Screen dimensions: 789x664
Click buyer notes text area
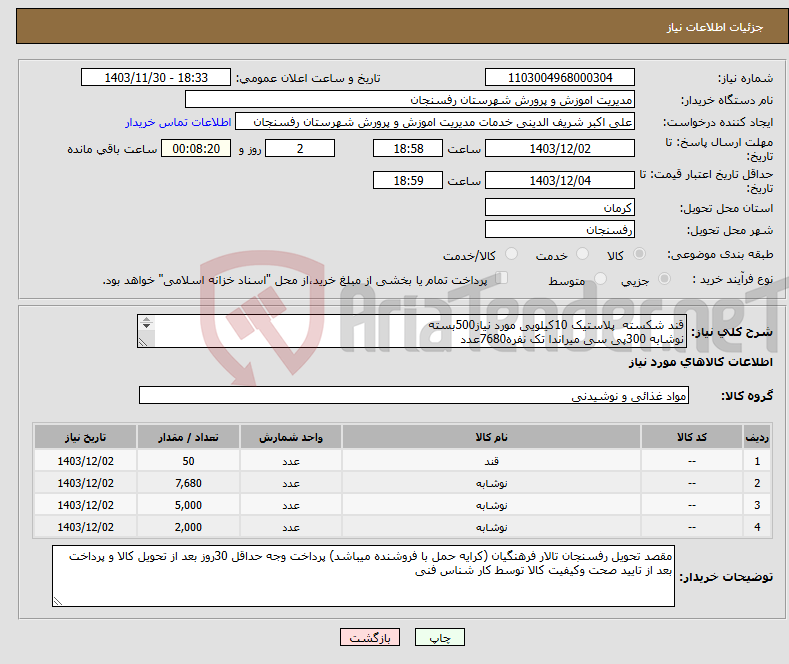(363, 576)
